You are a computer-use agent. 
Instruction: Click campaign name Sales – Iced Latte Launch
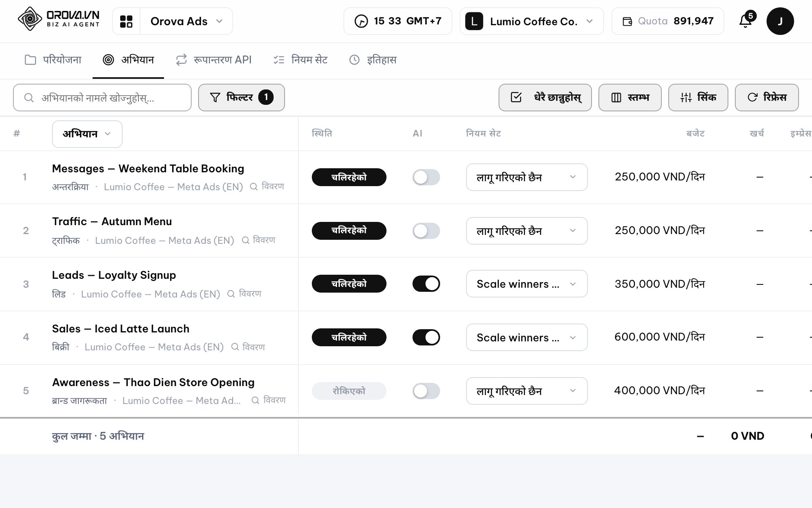(x=121, y=329)
